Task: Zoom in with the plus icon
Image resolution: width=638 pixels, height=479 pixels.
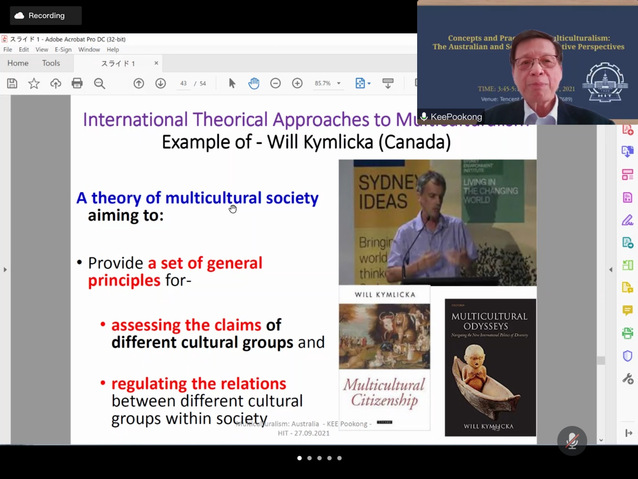Action: click(x=297, y=83)
